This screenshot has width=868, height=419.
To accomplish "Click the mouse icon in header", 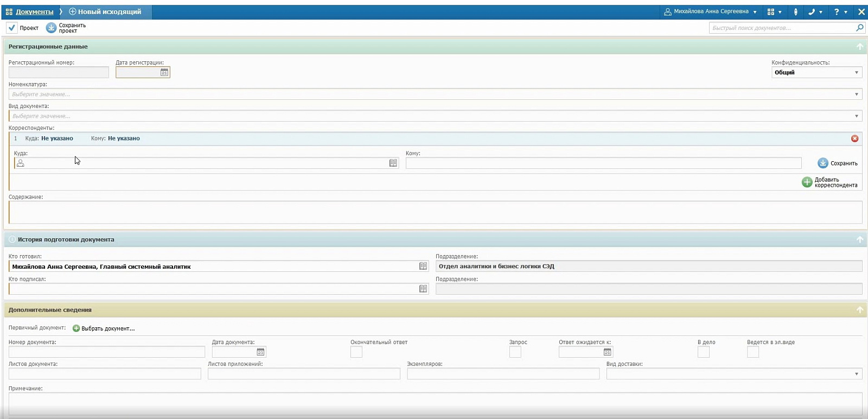I will [x=796, y=11].
